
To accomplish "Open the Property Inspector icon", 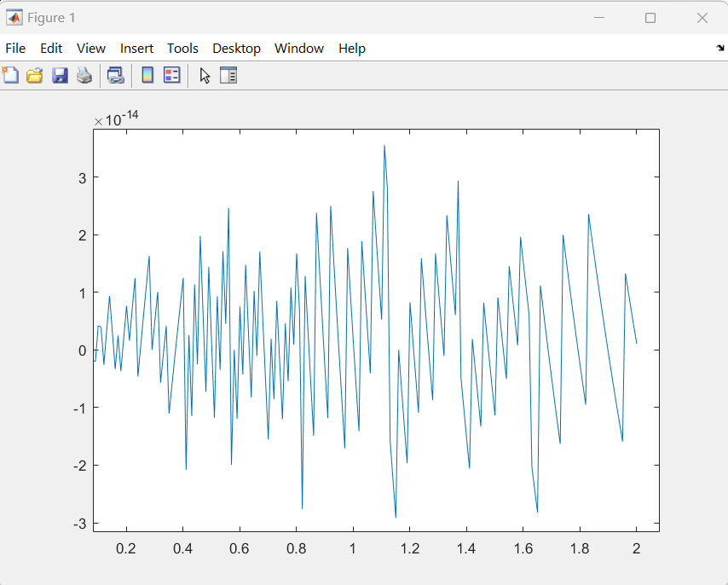I will 228,75.
